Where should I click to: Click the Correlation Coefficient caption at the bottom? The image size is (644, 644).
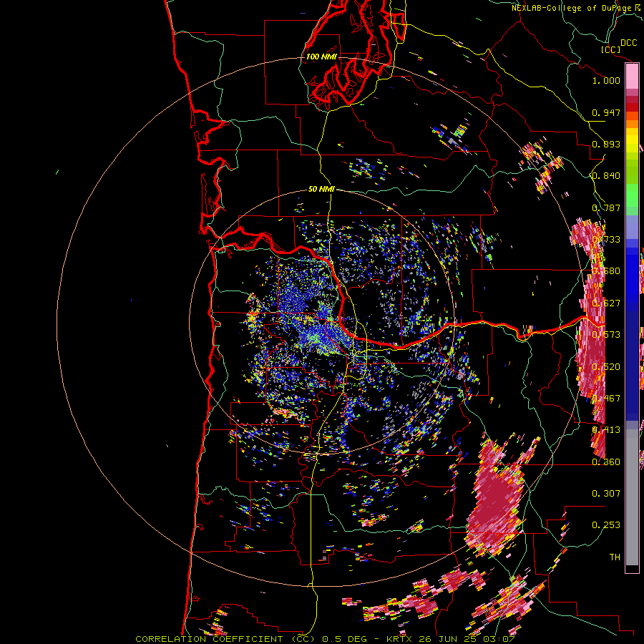[x=324, y=639]
